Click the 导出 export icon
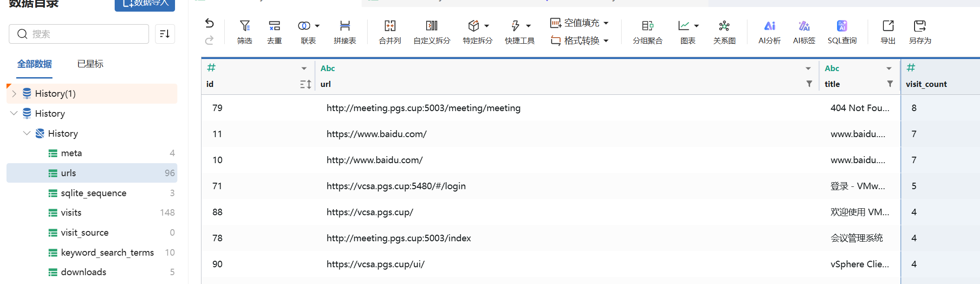980x284 pixels. click(888, 26)
